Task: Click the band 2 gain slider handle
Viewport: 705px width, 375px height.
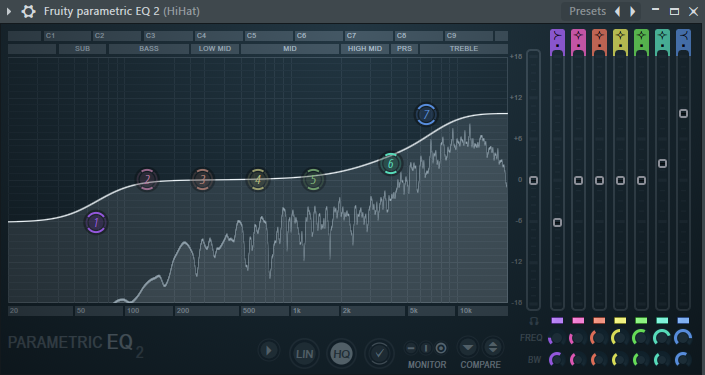Action: pos(578,180)
